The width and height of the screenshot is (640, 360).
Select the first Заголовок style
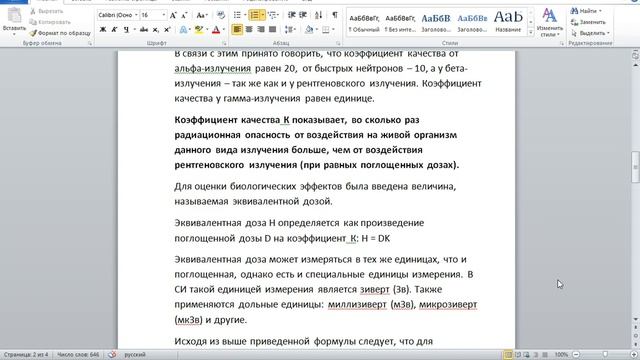pyautogui.click(x=436, y=22)
